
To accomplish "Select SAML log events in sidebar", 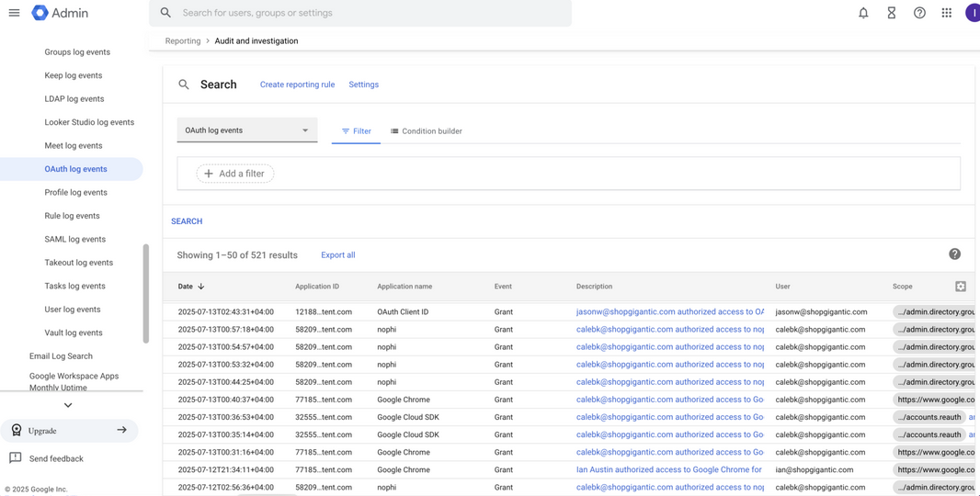I will coord(75,239).
